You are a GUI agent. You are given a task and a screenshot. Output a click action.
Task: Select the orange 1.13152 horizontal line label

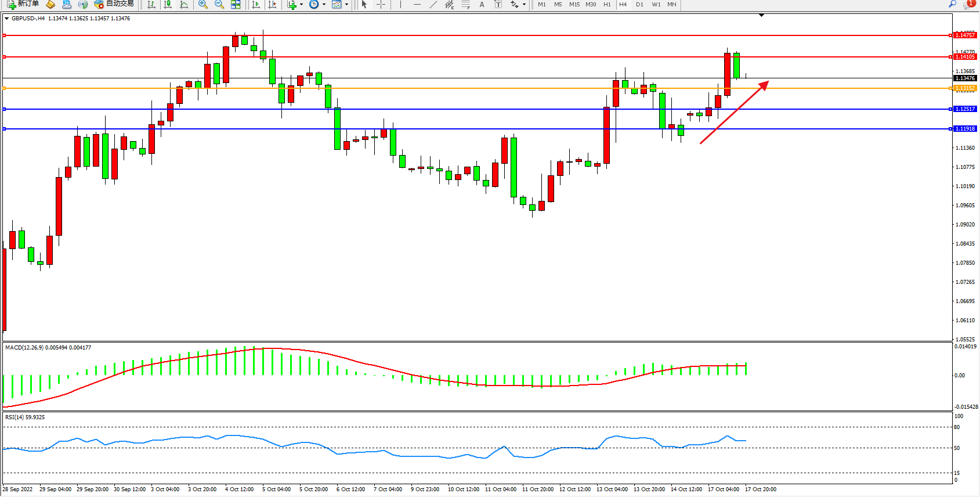tap(965, 88)
